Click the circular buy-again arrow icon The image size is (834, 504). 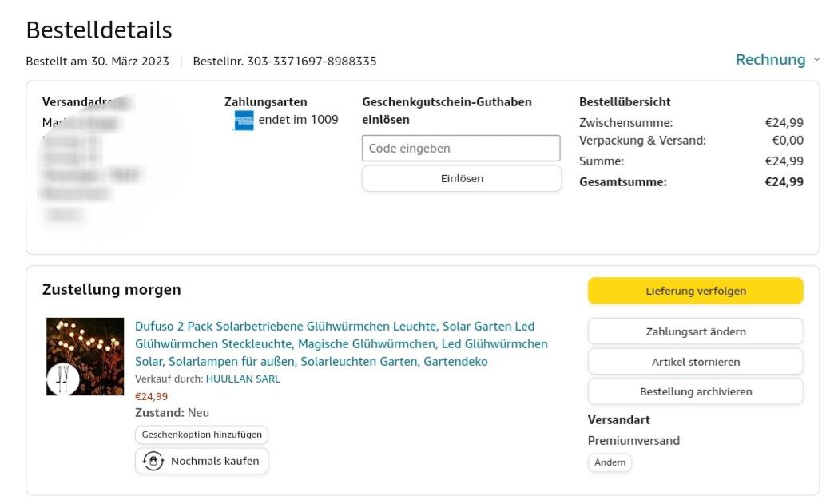[153, 461]
